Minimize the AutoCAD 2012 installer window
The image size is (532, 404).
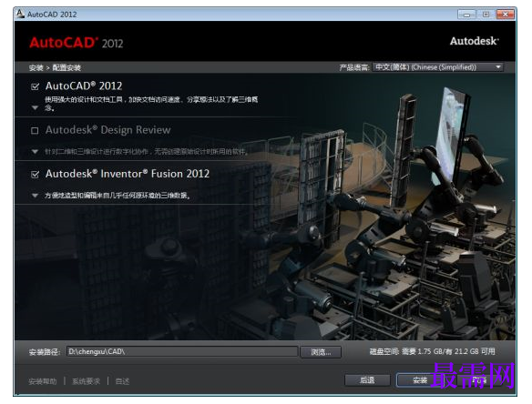pyautogui.click(x=466, y=15)
